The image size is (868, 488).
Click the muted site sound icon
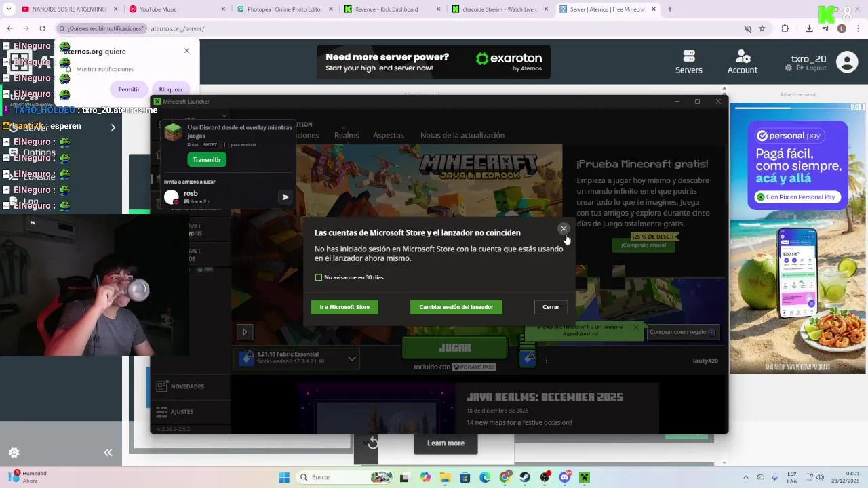point(747,28)
